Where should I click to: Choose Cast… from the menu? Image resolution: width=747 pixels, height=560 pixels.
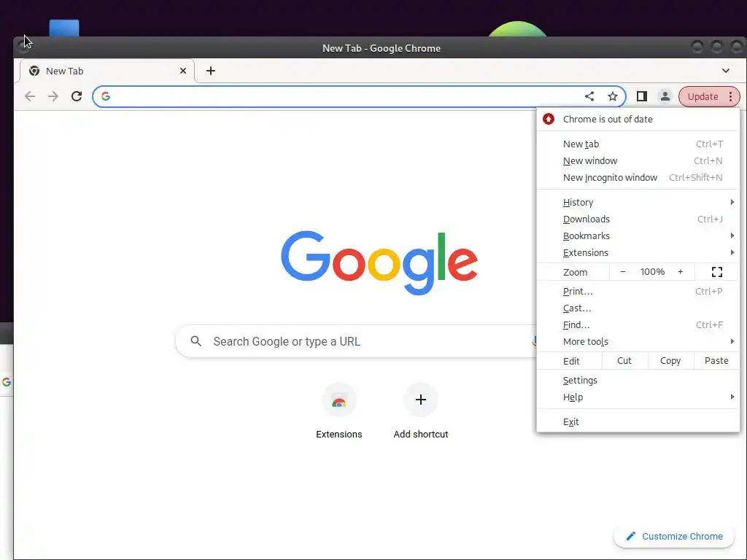[x=638, y=308]
